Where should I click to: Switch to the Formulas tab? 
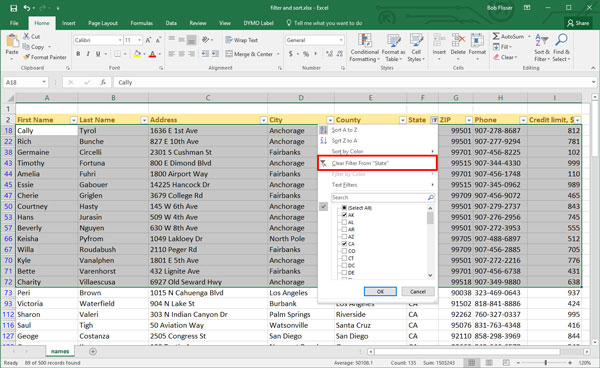pyautogui.click(x=142, y=23)
